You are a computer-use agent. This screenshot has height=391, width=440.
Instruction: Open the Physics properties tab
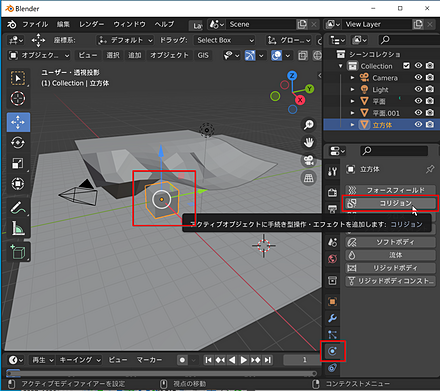coord(332,351)
